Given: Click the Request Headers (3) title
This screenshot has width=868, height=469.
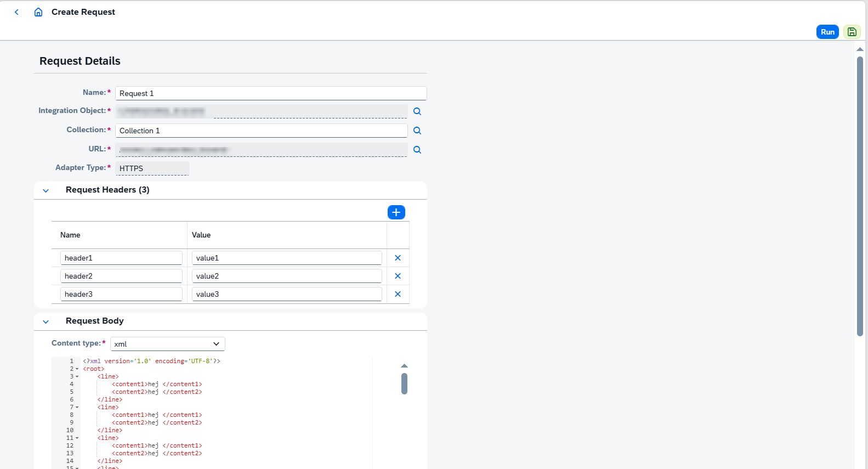Looking at the screenshot, I should click(x=107, y=190).
